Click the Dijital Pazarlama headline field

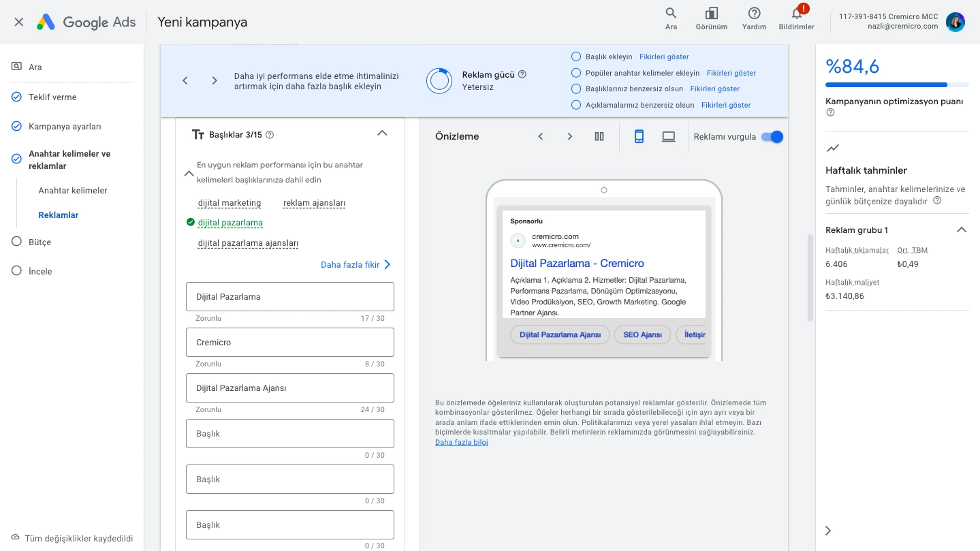click(290, 297)
